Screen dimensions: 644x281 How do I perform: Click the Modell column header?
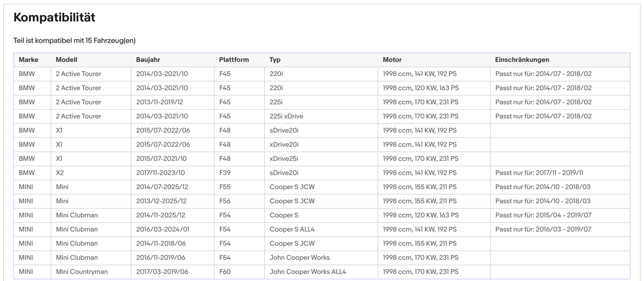(66, 60)
